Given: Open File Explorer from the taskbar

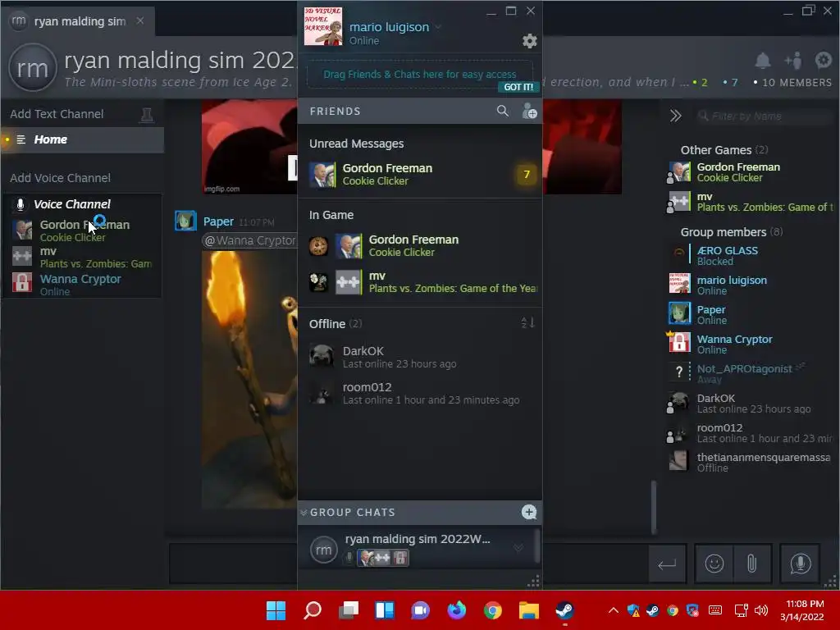Looking at the screenshot, I should pos(529,610).
